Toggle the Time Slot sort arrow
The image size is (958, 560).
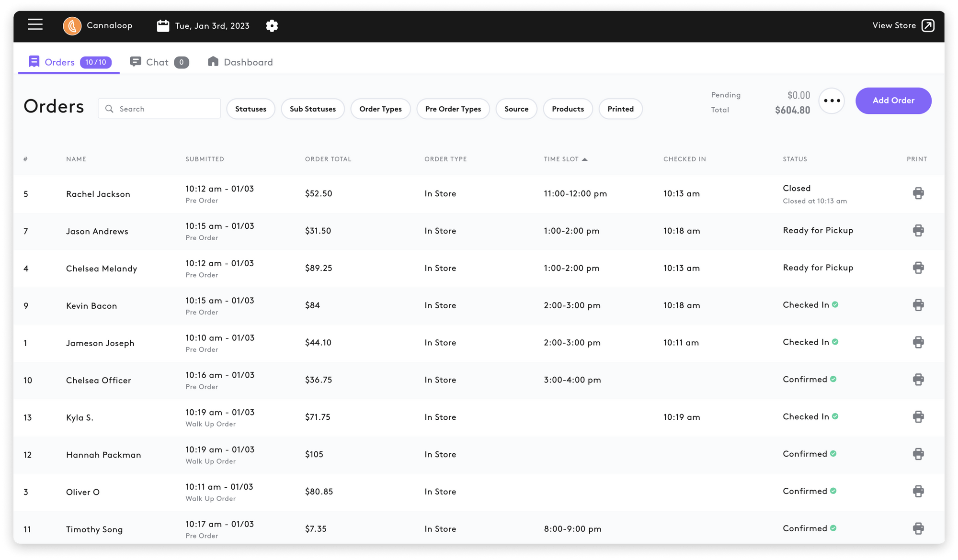click(585, 159)
